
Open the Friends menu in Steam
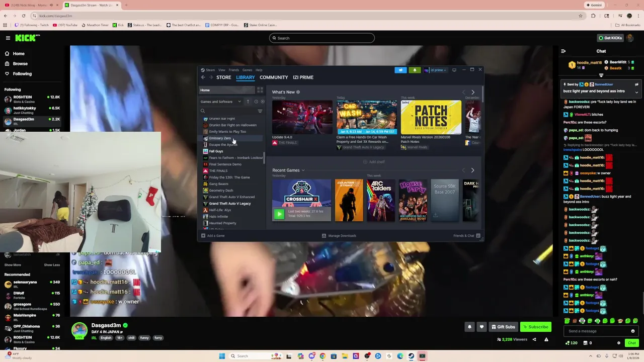tap(234, 70)
